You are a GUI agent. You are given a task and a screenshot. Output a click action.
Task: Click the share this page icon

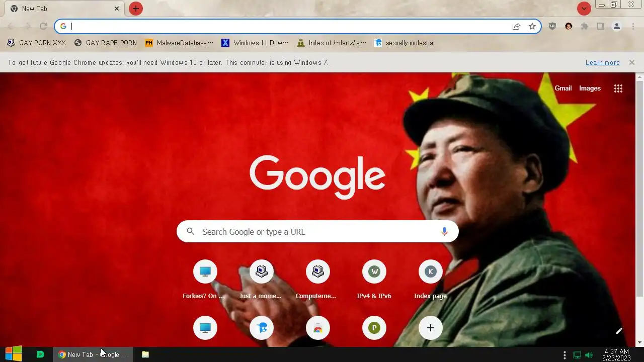pyautogui.click(x=516, y=26)
